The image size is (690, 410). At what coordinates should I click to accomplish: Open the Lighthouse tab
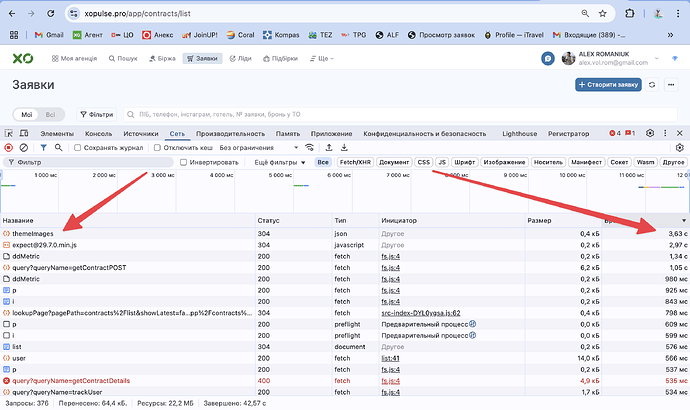[x=520, y=134]
